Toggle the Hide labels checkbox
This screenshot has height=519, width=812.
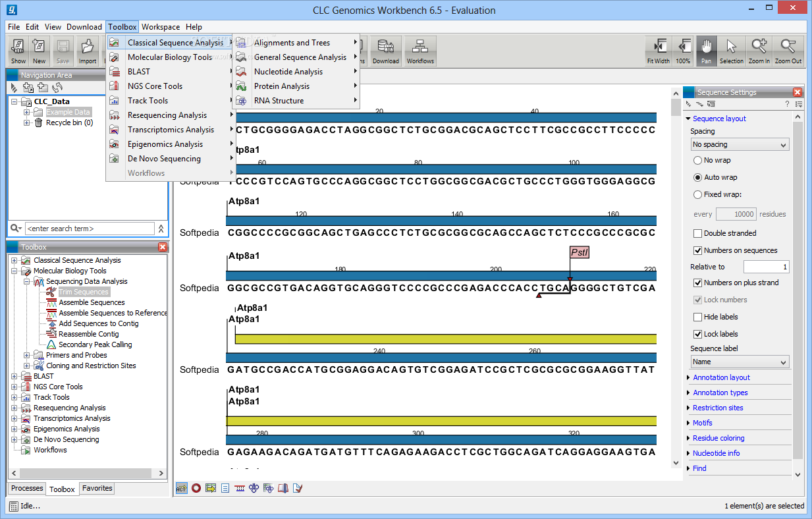697,317
